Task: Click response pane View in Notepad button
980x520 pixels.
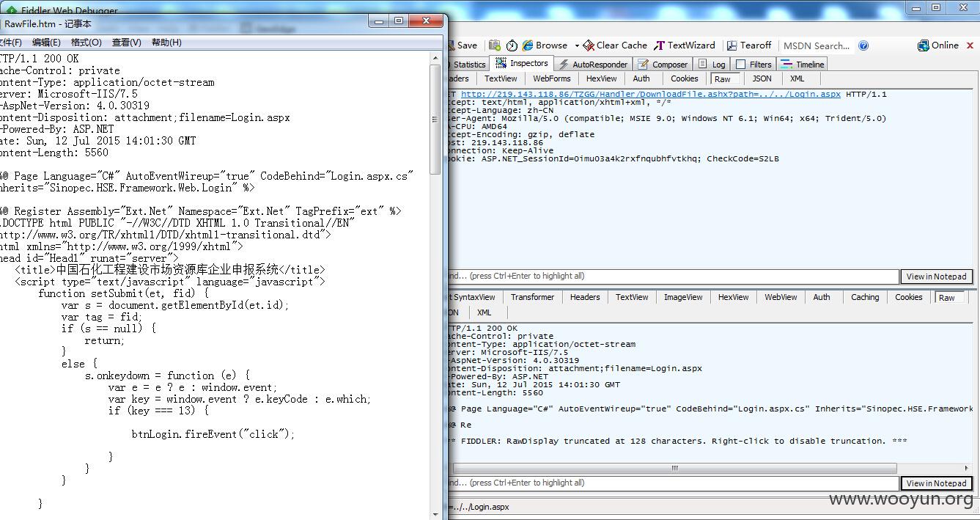Action: click(936, 483)
